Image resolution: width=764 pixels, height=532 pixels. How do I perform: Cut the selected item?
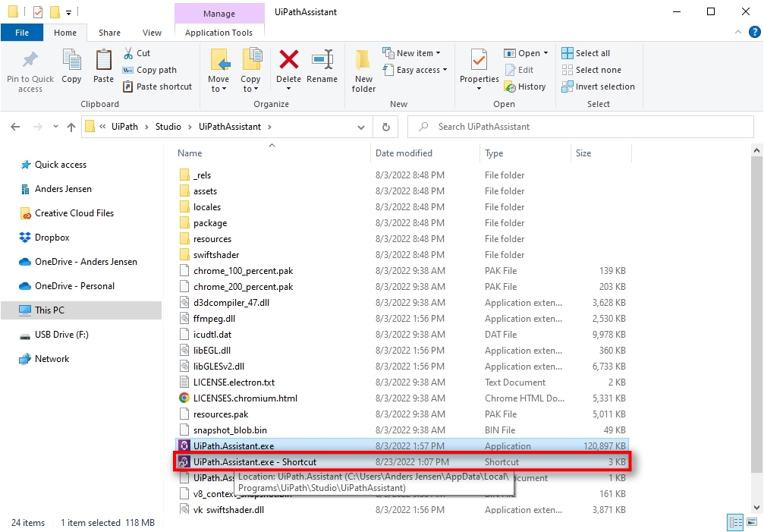pos(137,53)
